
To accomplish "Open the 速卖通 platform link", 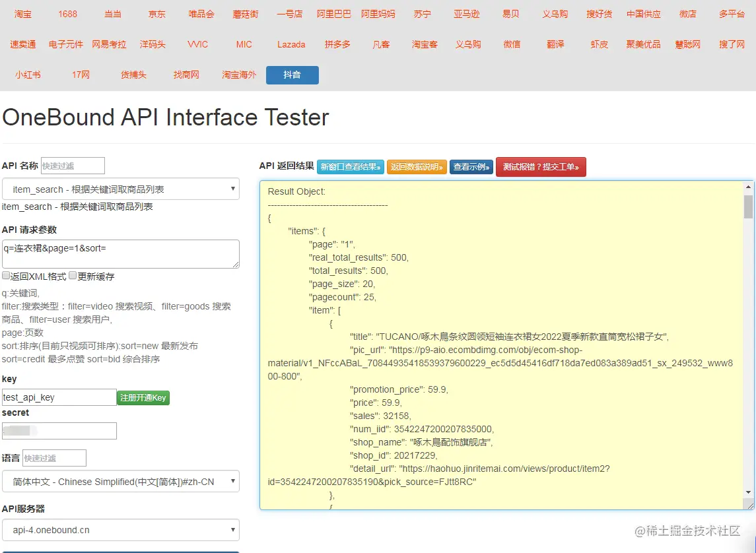I will point(22,44).
